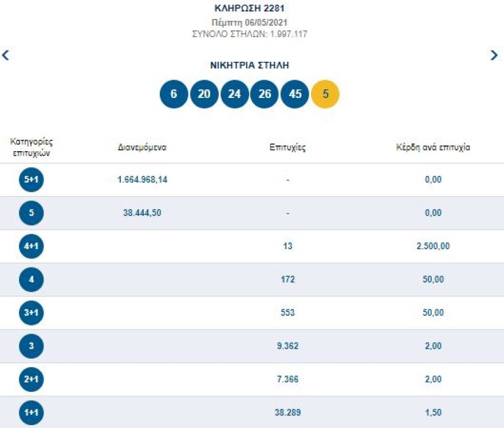Click the yellow Joker ball showing 5
This screenshot has width=504, height=428.
pos(325,93)
